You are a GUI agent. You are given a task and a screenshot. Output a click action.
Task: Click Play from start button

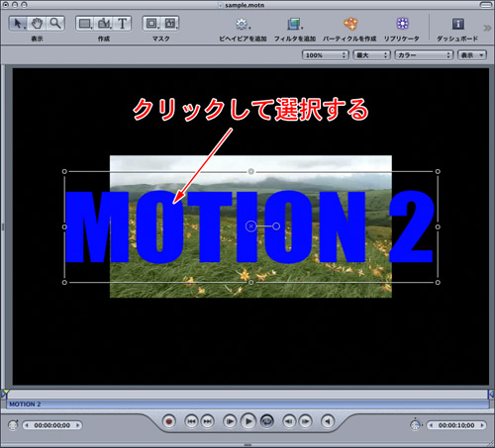(230, 421)
